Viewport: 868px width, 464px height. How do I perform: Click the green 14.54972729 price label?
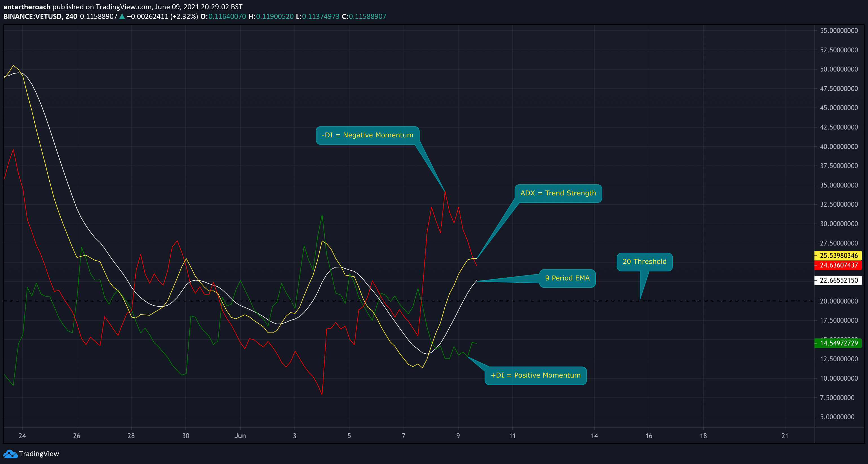pos(838,343)
